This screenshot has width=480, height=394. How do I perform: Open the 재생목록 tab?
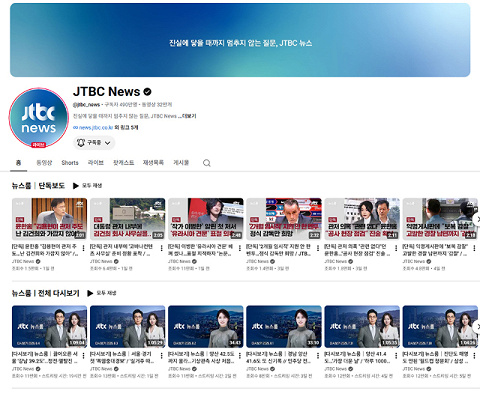[153, 163]
